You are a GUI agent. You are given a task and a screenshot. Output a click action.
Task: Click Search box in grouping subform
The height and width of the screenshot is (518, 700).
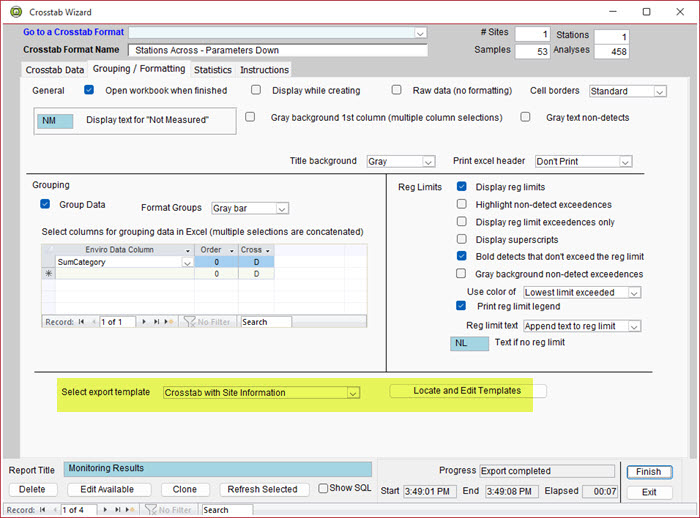[x=266, y=322]
